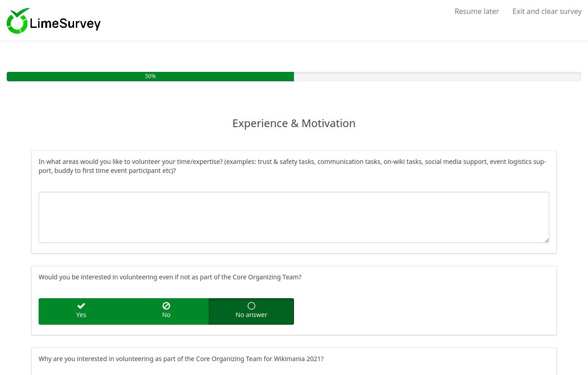Click the circle icon on No answer
Image resolution: width=588 pixels, height=375 pixels.
coord(251,305)
